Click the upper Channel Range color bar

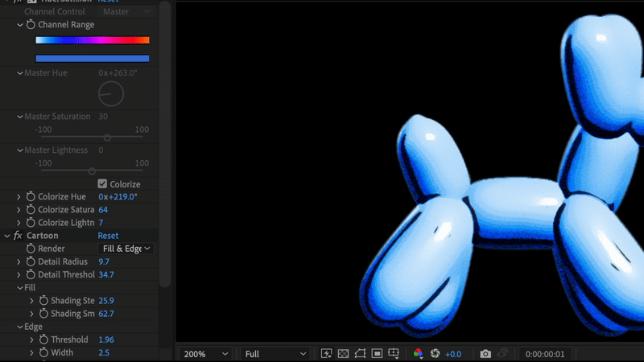point(93,39)
